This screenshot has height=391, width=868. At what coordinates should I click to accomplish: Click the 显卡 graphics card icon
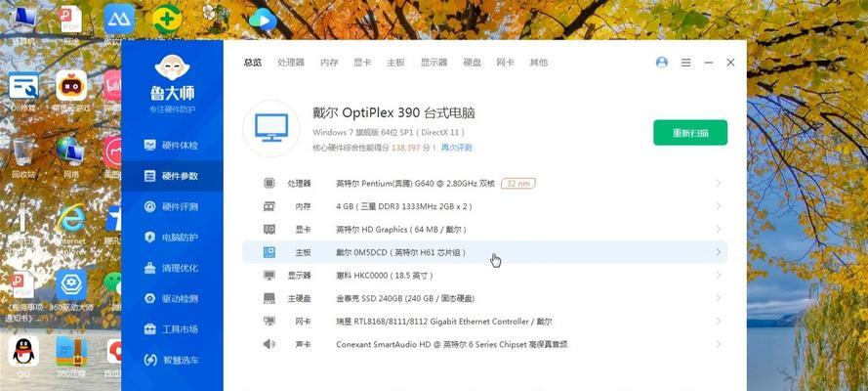(269, 230)
